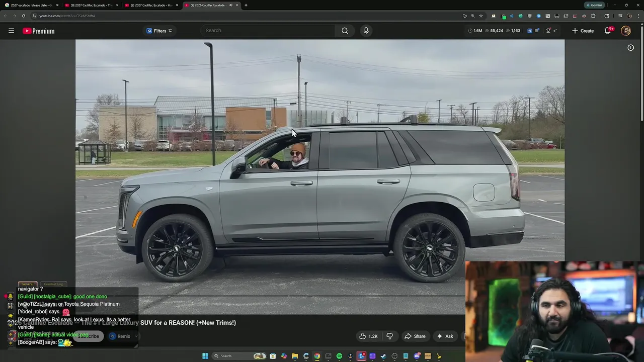This screenshot has height=362, width=644.
Task: Click the 1,163 views statistic
Action: [513, 31]
